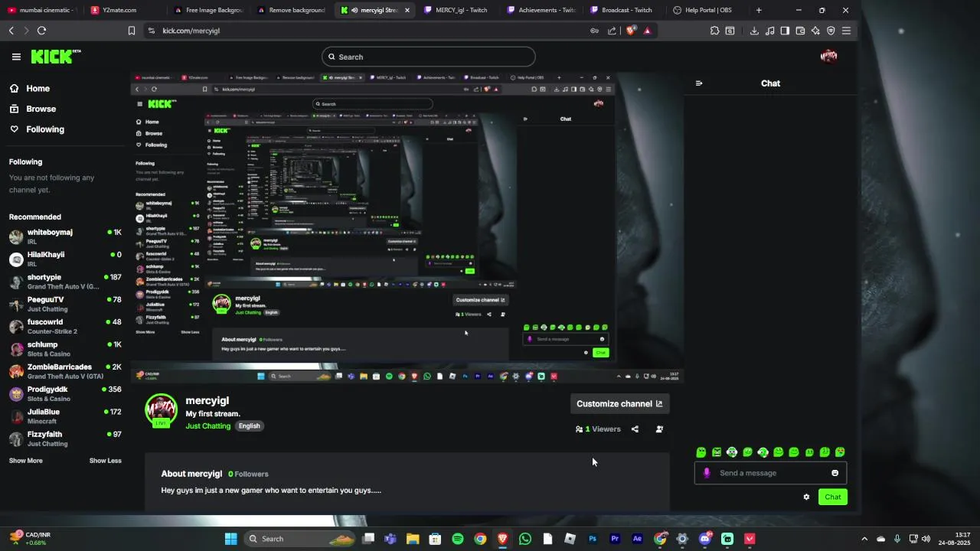Open ZombieBarricades recommended channel
The width and height of the screenshot is (980, 551).
click(x=65, y=371)
